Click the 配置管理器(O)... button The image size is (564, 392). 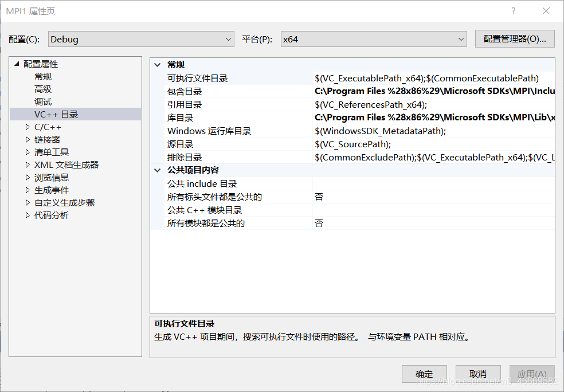coord(514,38)
